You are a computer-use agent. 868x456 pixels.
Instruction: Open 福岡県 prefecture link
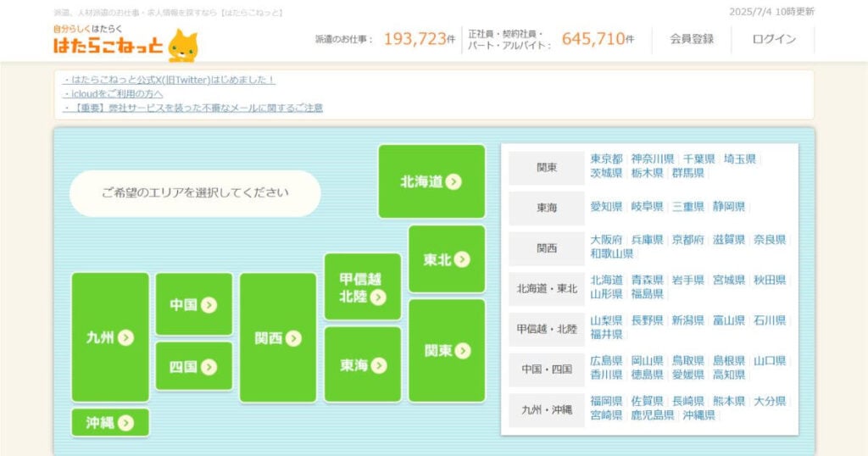[606, 401]
